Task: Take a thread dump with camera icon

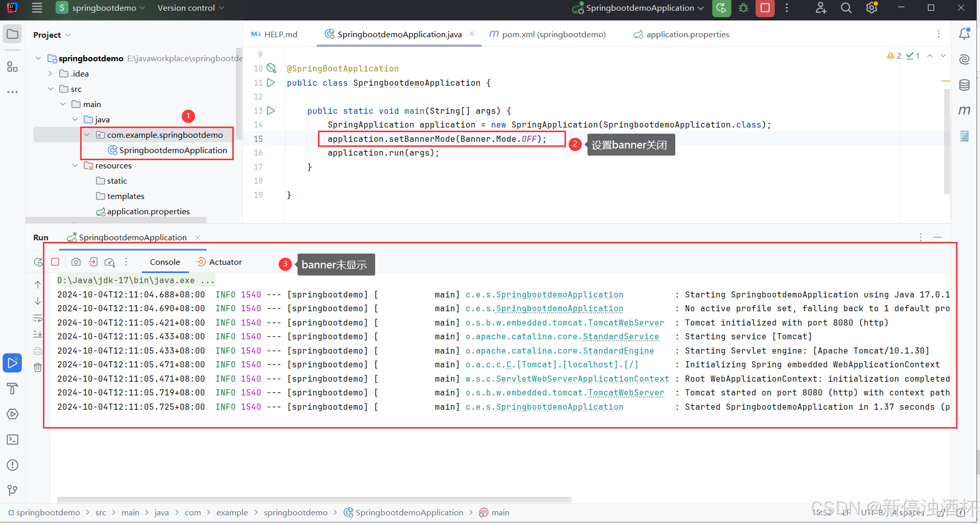Action: click(76, 262)
